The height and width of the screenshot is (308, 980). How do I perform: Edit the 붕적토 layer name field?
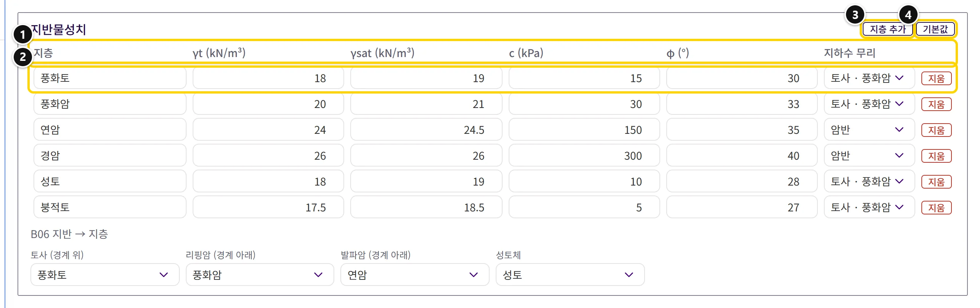[110, 208]
